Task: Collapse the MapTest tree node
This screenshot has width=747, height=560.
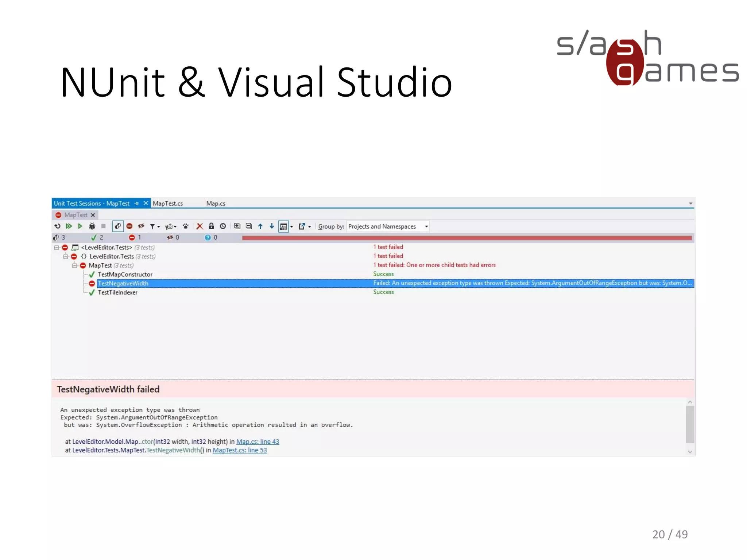Action: [x=74, y=265]
